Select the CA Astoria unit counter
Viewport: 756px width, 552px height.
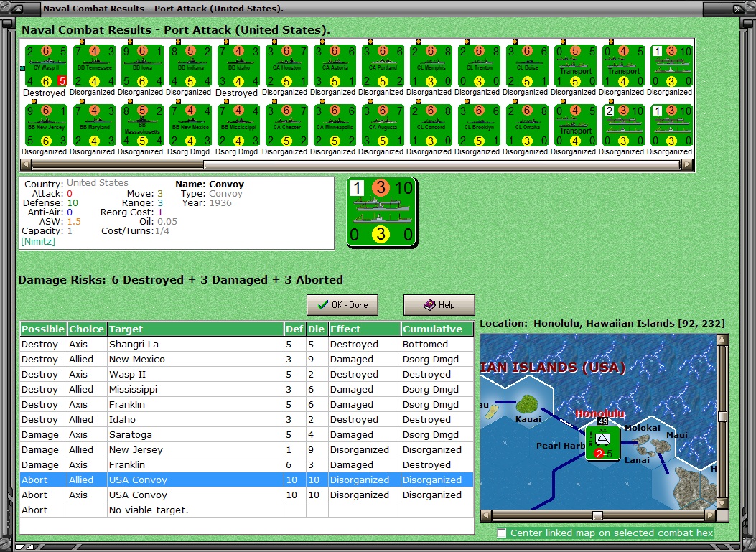tap(335, 66)
